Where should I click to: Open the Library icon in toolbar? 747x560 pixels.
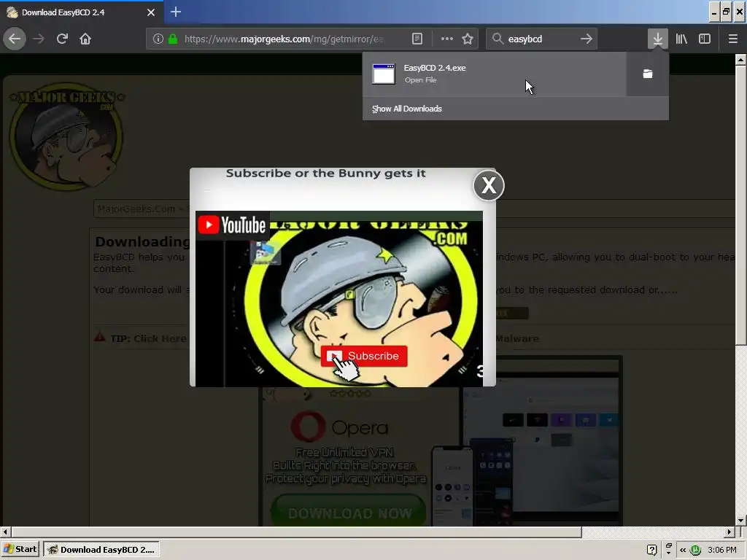coord(681,39)
